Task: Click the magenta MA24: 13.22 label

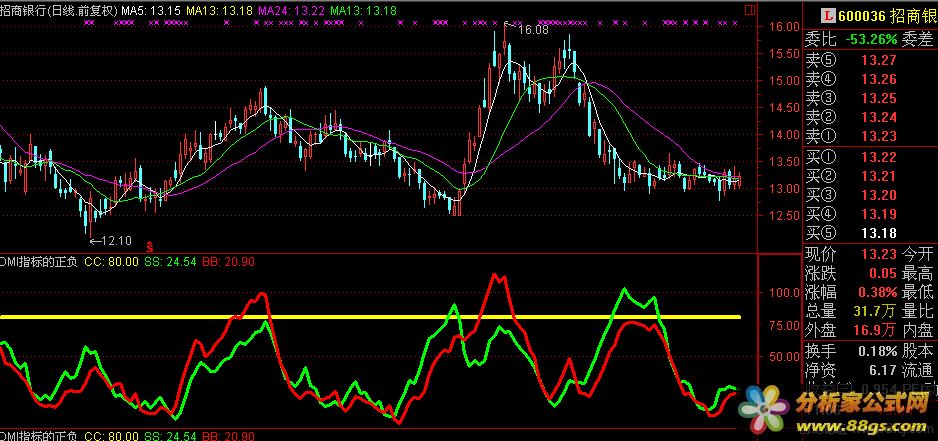Action: tap(292, 10)
